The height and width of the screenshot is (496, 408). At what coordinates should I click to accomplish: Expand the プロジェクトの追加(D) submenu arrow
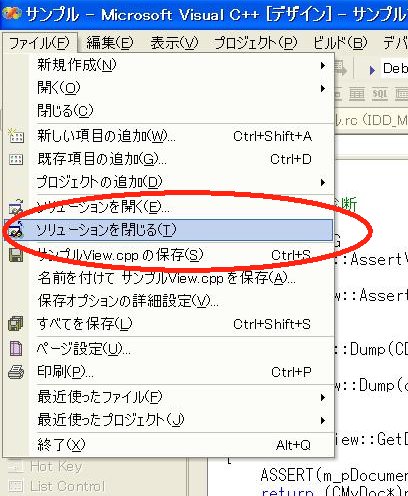tap(323, 182)
